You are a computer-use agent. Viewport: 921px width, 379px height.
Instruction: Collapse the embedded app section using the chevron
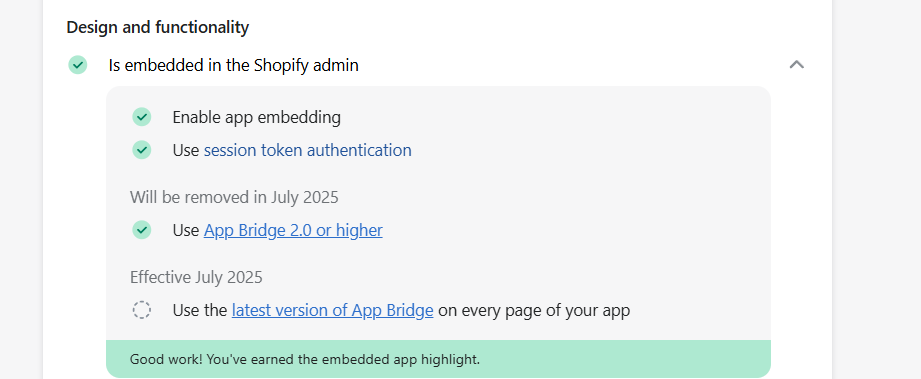point(796,65)
